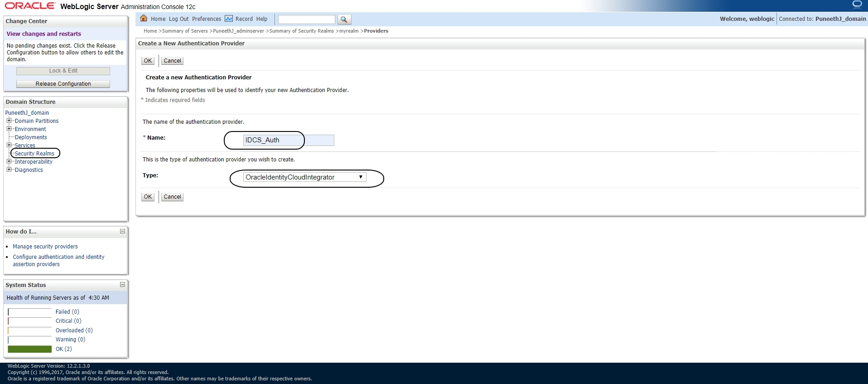Click the bottom Cancel button
The height and width of the screenshot is (384, 868).
point(172,197)
